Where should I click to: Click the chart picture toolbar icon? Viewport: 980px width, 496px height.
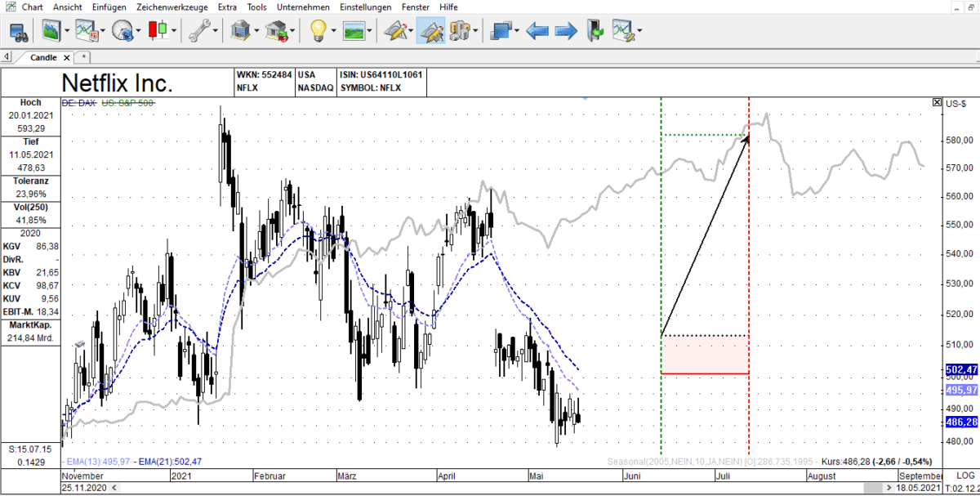tap(52, 32)
